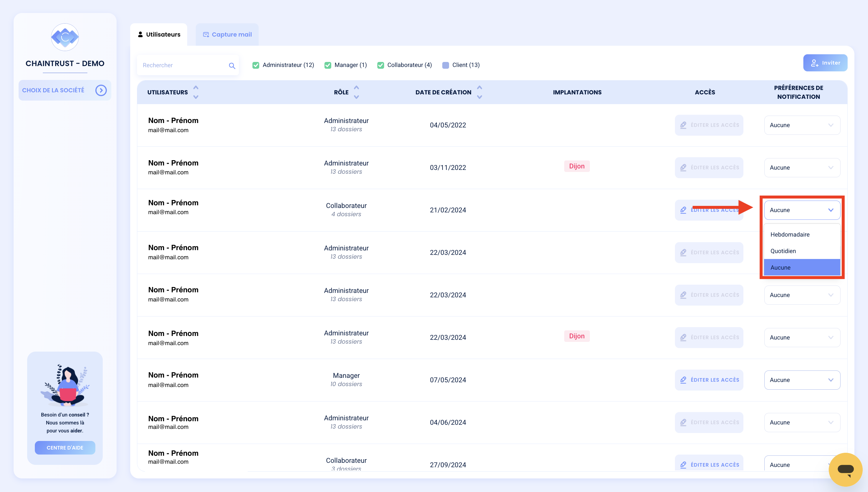Click the Dijon tag in 03/11/2022 row

click(577, 166)
